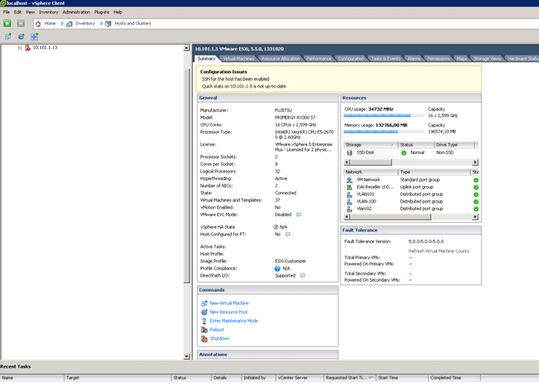Screen dimensions: 539x392
Task: Switch to the Resource Allocation tab
Action: 280,59
